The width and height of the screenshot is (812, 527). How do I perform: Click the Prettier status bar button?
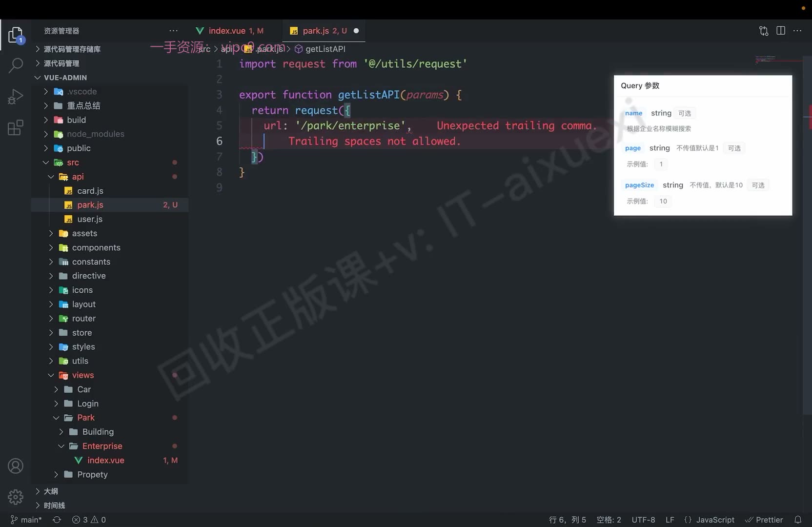tap(764, 520)
